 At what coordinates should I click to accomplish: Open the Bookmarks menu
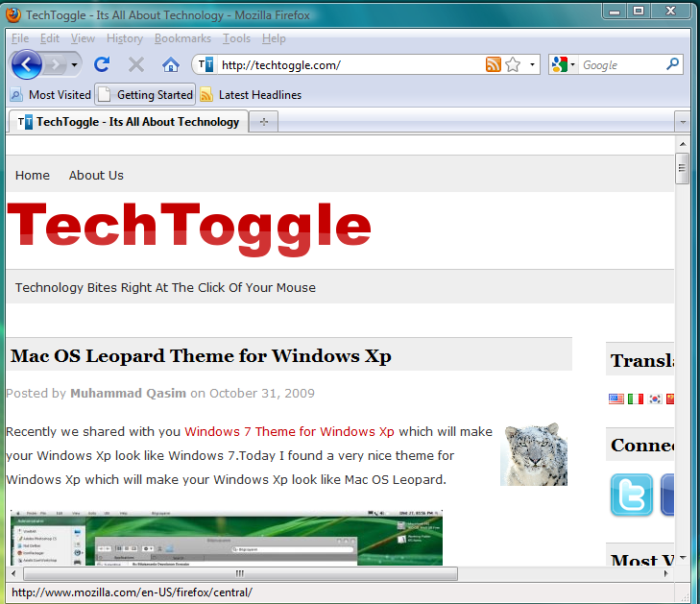[x=182, y=38]
